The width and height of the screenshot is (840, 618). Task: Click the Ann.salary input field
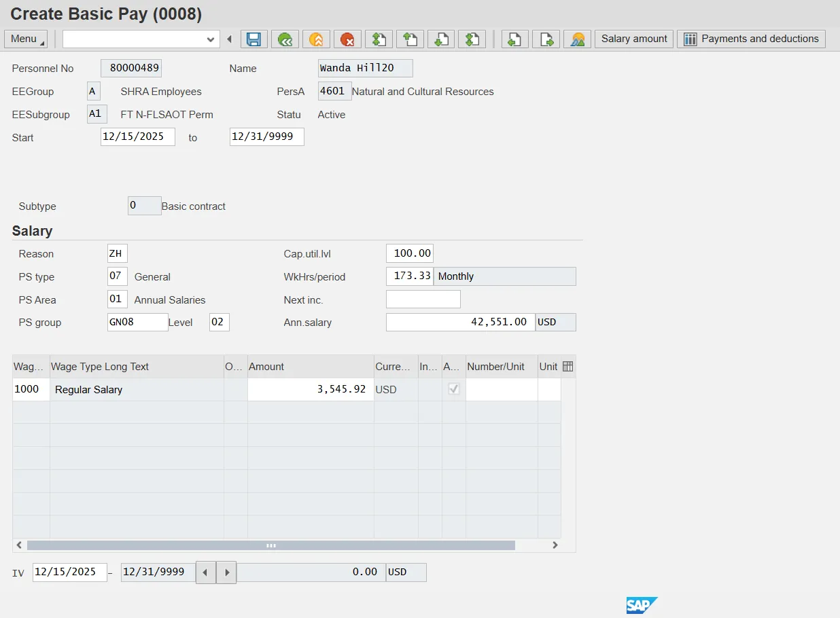click(461, 322)
